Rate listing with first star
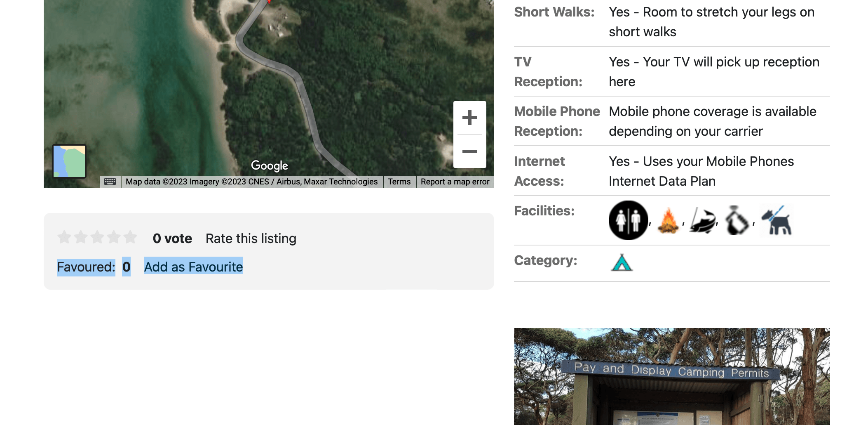 (64, 237)
